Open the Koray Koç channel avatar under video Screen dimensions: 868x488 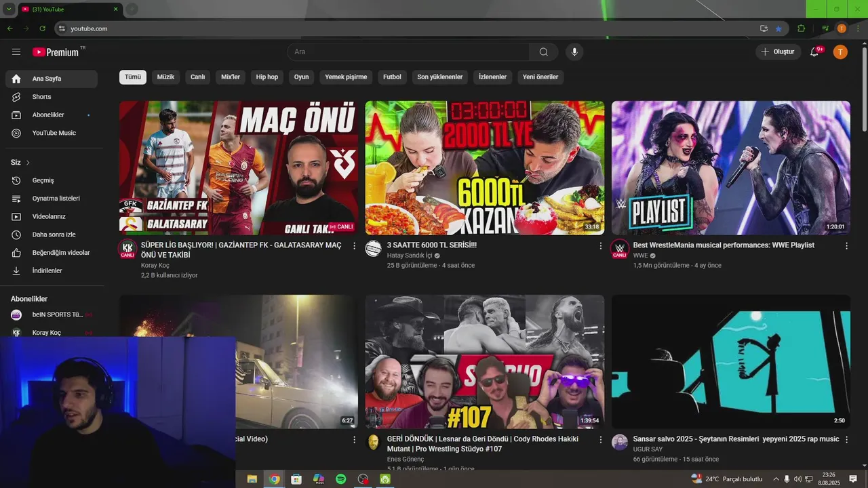point(127,249)
